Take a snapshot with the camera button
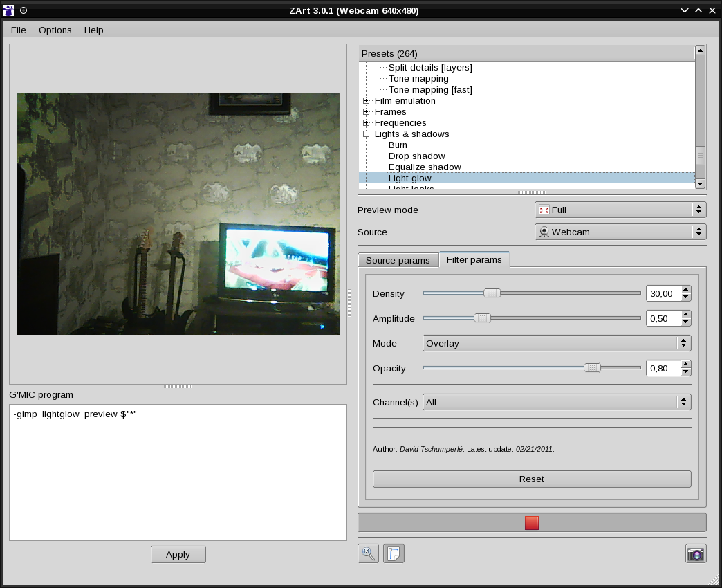Image resolution: width=722 pixels, height=588 pixels. 696,553
